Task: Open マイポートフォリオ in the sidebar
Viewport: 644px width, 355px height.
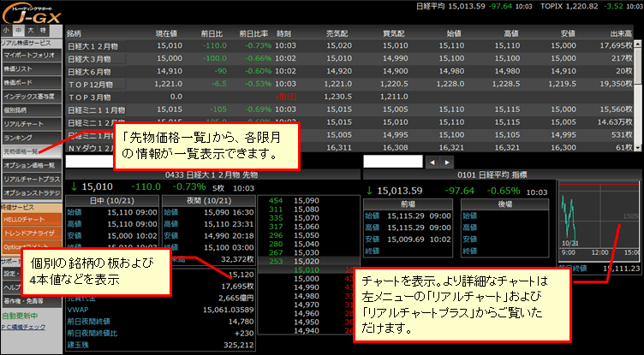Action: [x=31, y=55]
